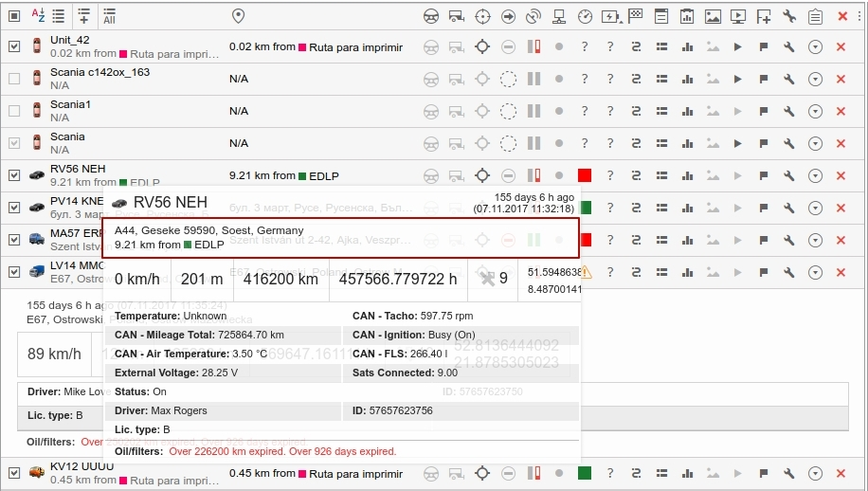The height and width of the screenshot is (491, 868).
Task: Select the Scania c142ox_163 unit name
Action: click(99, 73)
